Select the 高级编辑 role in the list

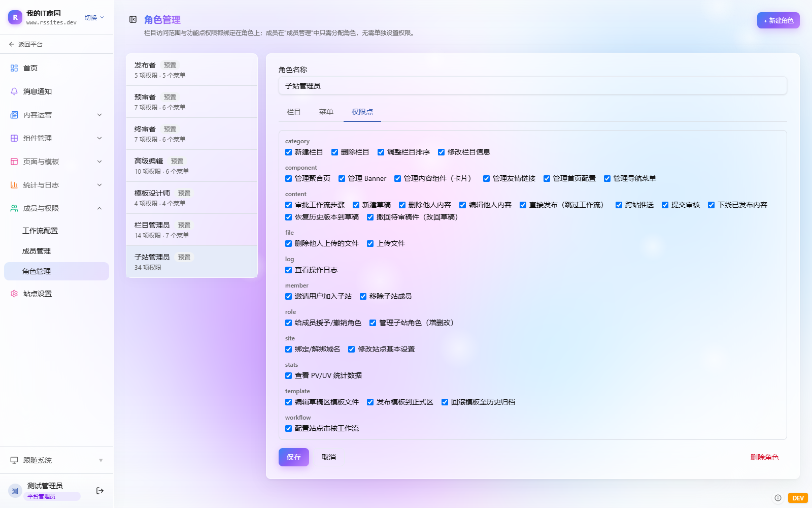[192, 166]
